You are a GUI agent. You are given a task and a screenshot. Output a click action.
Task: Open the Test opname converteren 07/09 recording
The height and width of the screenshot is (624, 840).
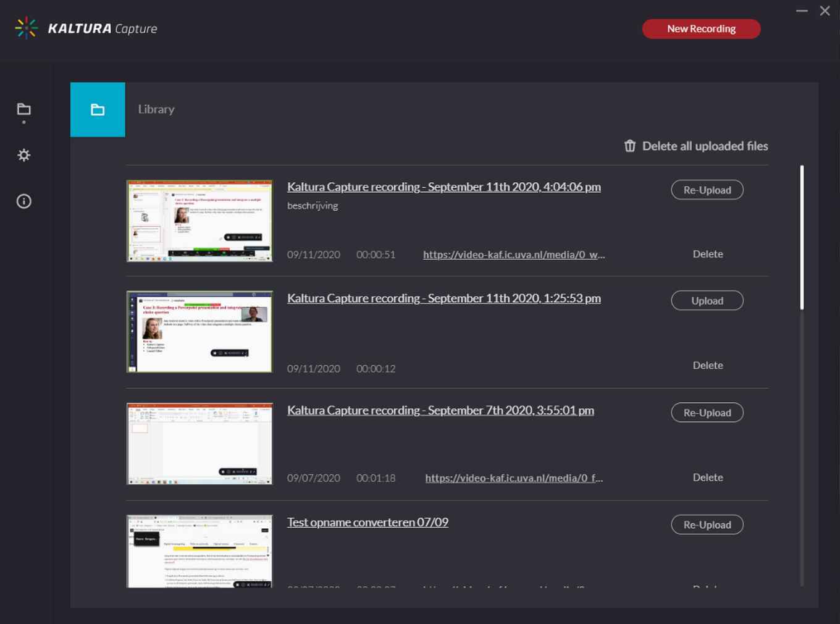tap(367, 522)
